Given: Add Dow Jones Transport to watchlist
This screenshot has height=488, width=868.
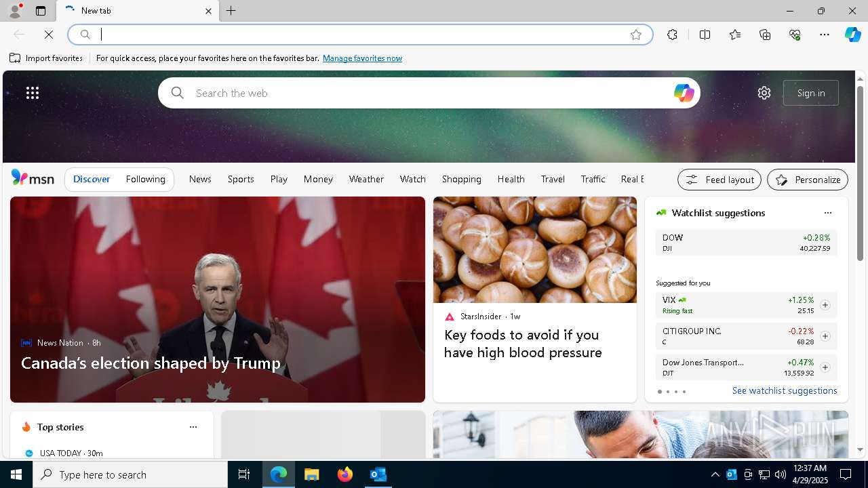Looking at the screenshot, I should click(825, 367).
